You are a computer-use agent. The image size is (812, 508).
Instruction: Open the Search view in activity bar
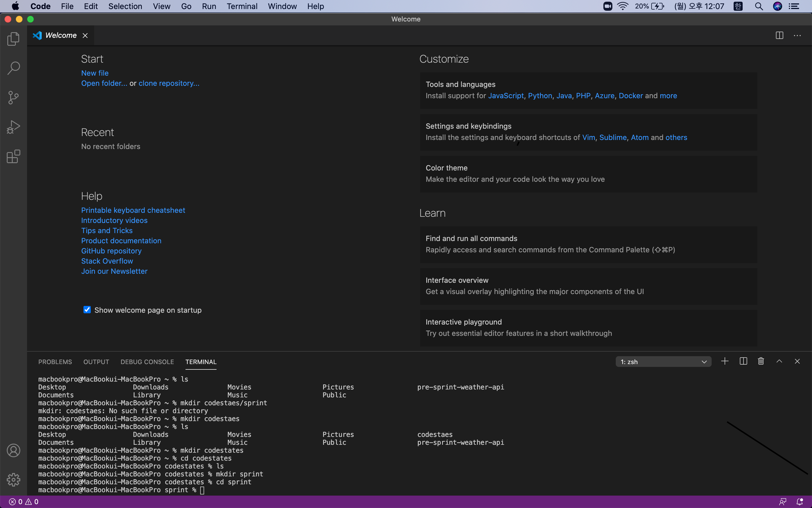(14, 68)
